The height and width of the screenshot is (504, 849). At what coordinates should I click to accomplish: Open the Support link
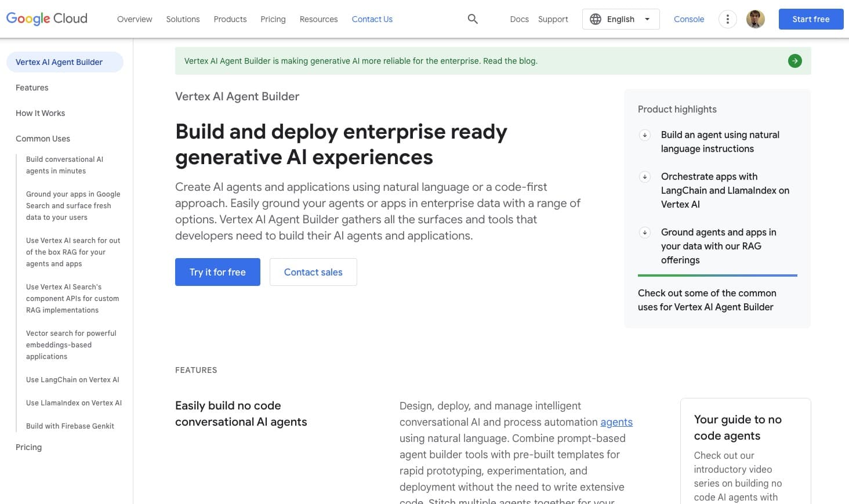pos(553,19)
